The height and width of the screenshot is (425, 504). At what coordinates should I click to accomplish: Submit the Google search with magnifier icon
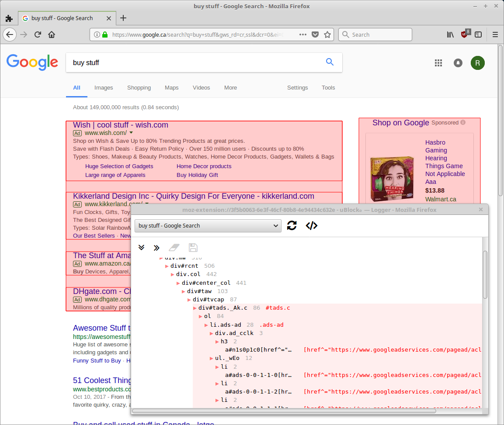330,62
